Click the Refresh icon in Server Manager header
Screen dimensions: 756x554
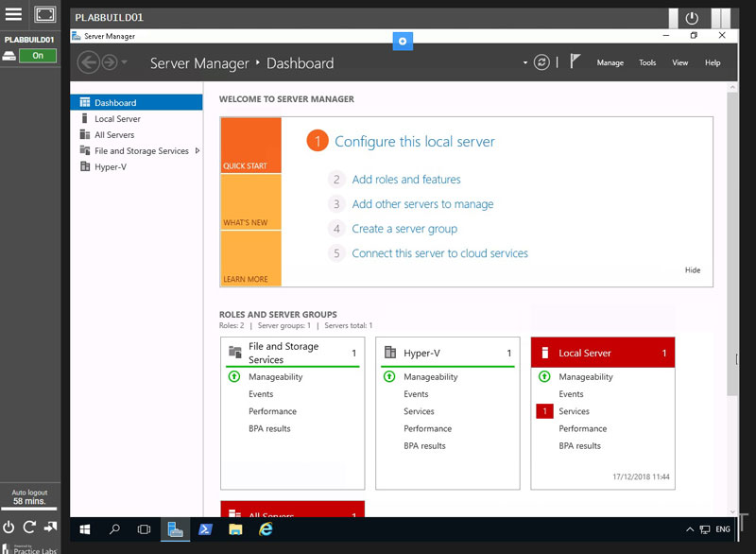[541, 62]
